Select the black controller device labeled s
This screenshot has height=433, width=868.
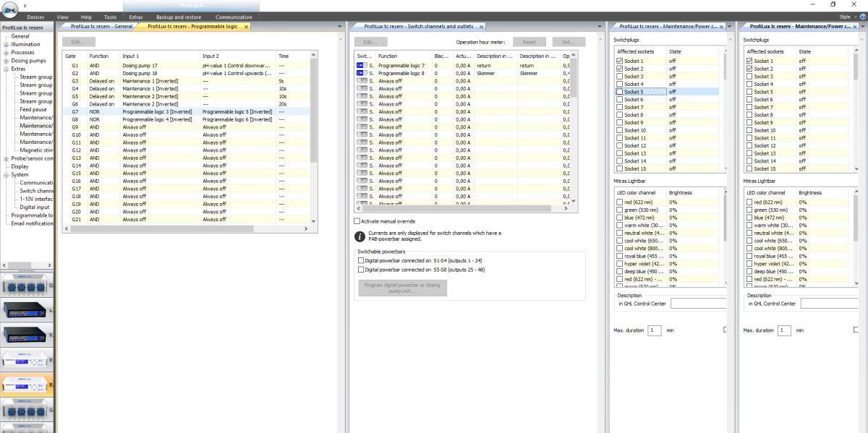(27, 310)
